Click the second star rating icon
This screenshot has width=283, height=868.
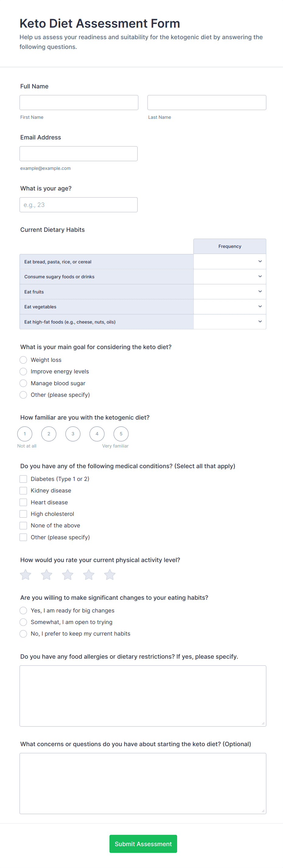tap(47, 575)
